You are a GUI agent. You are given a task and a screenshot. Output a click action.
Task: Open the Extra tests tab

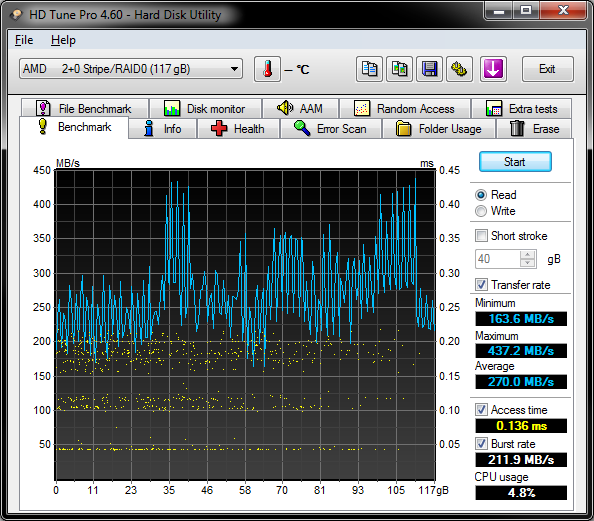coord(521,109)
